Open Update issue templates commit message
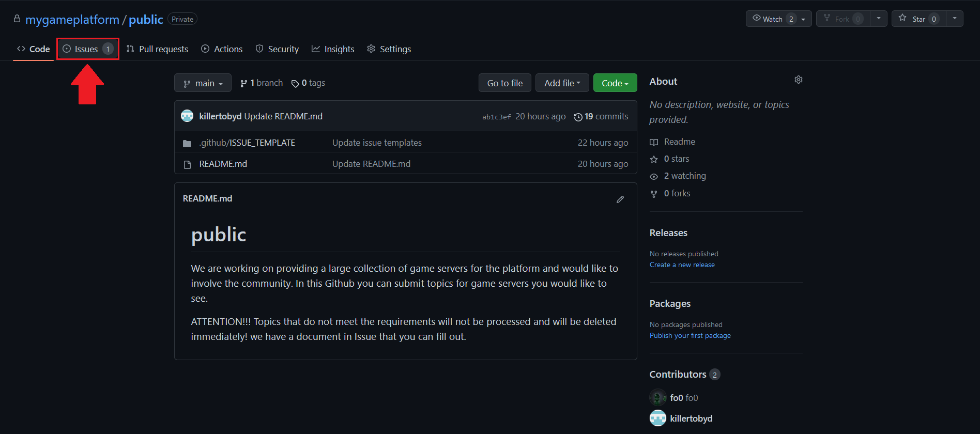The image size is (980, 434). coord(377,143)
